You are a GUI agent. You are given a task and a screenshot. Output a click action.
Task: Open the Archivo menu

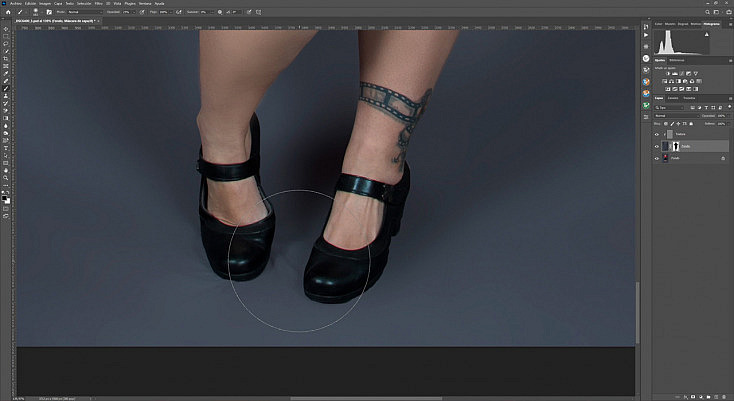click(16, 4)
